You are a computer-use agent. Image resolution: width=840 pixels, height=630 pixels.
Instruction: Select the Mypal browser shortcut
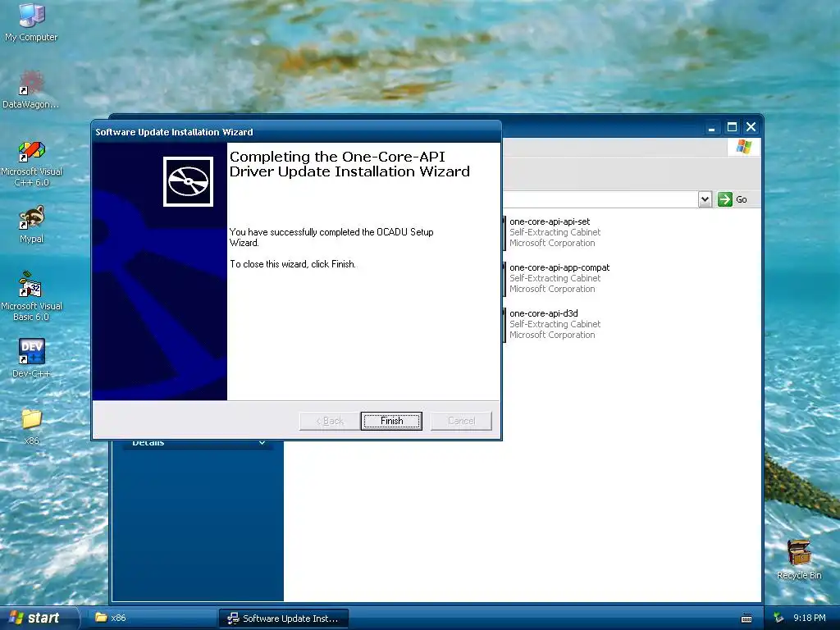click(x=31, y=224)
